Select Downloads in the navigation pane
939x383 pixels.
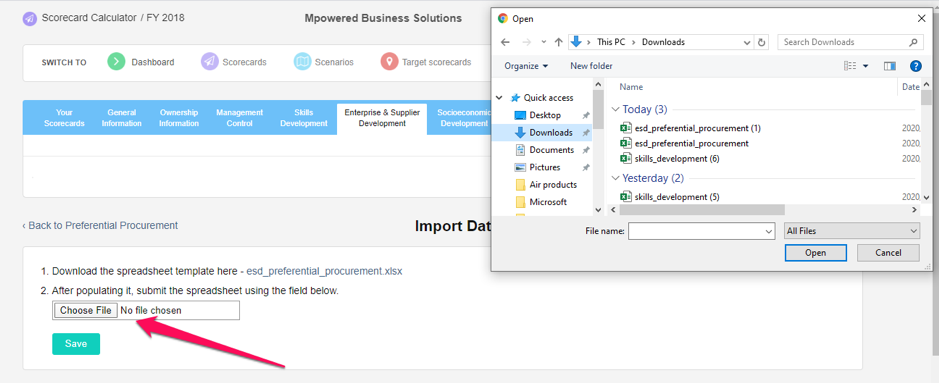pos(551,132)
